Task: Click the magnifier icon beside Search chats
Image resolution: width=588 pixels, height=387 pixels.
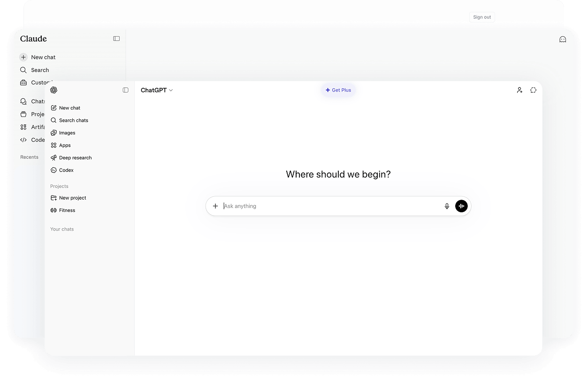Action: 53,120
